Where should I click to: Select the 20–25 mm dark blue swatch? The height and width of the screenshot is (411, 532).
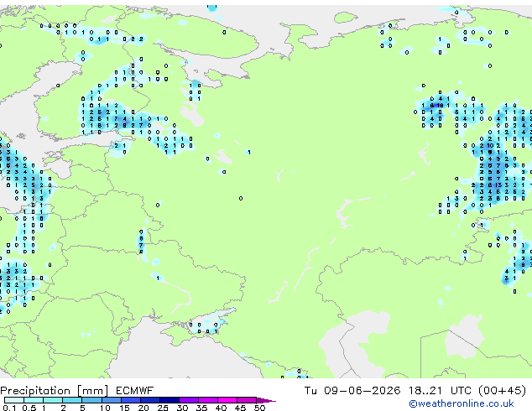[149, 400]
